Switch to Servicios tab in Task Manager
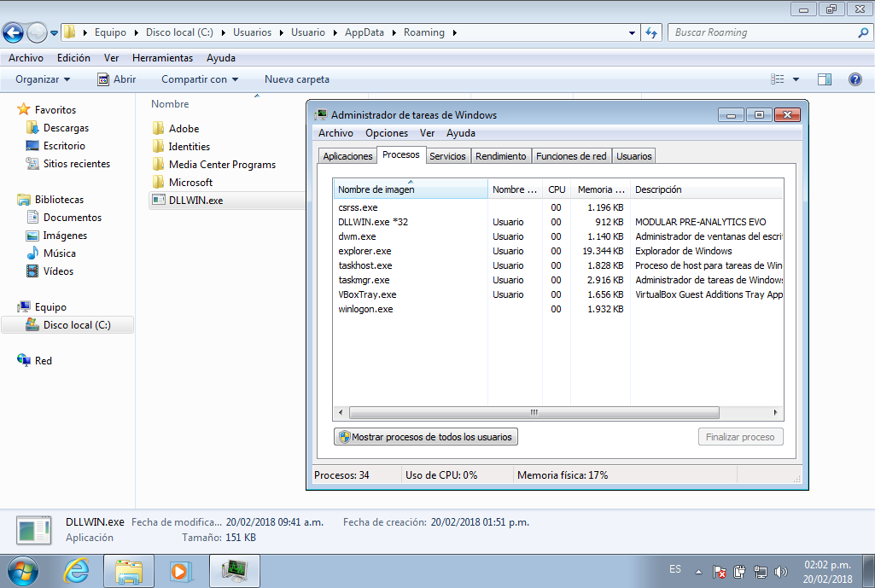875x588 pixels. click(x=447, y=156)
